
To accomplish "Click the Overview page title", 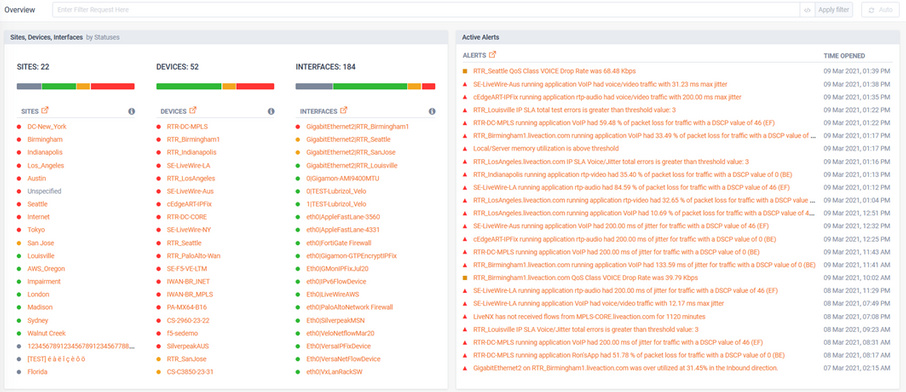I will [20, 10].
